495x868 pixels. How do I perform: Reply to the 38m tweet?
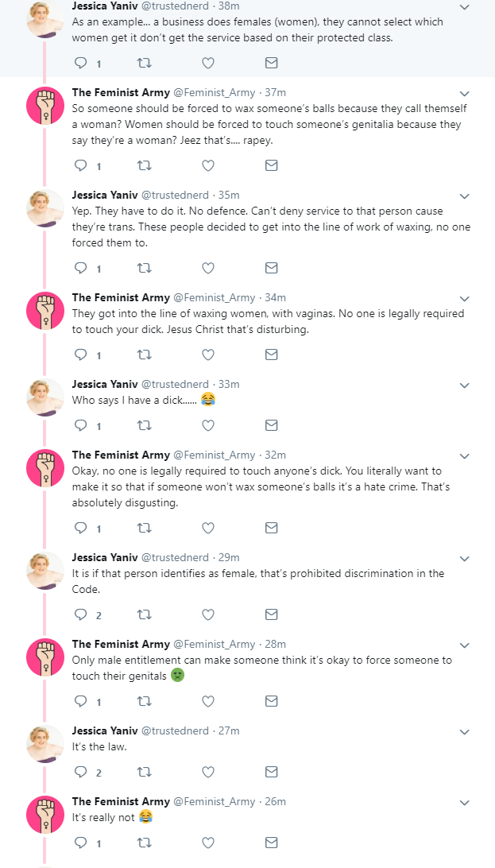point(81,63)
